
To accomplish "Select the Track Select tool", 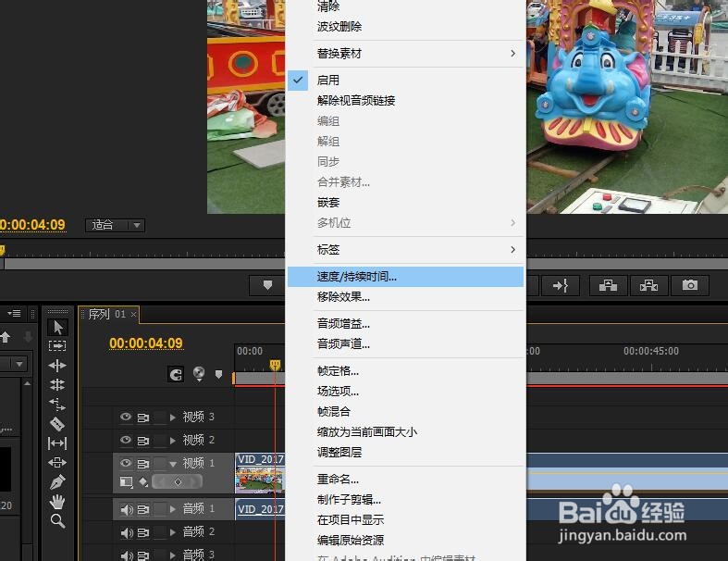I will 57,346.
